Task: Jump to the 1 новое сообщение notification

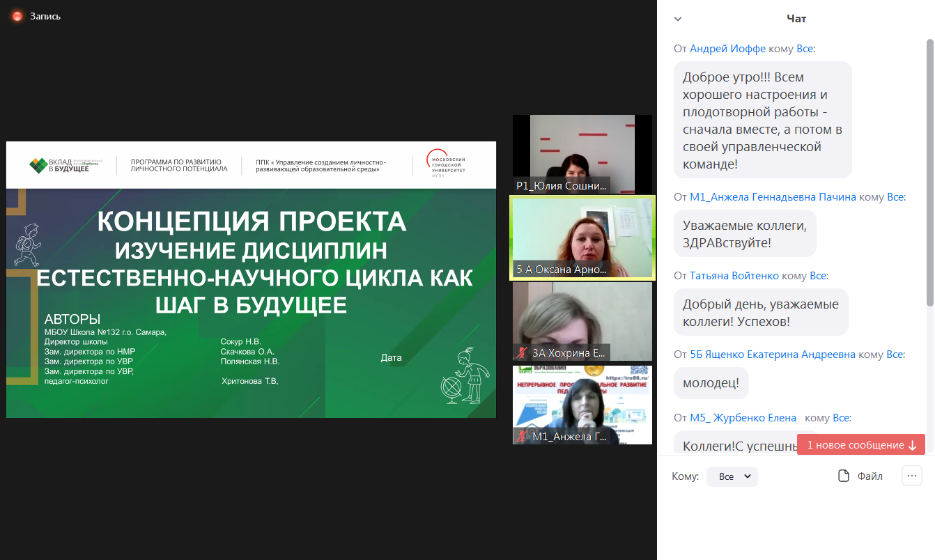Action: [x=855, y=445]
